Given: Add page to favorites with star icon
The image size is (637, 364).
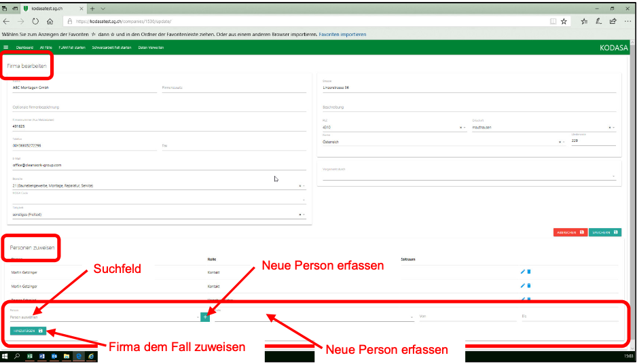Looking at the screenshot, I should (x=564, y=21).
